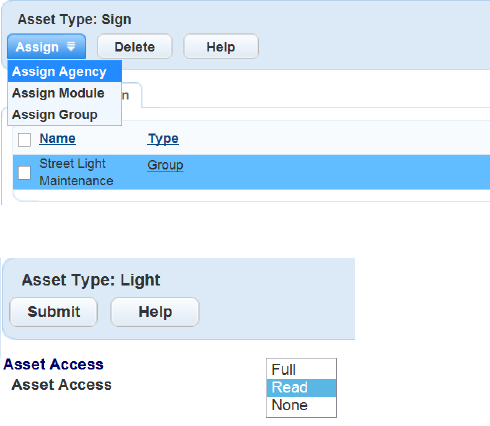Image resolution: width=490 pixels, height=426 pixels.
Task: Open Help for Asset Type Light
Action: click(155, 312)
